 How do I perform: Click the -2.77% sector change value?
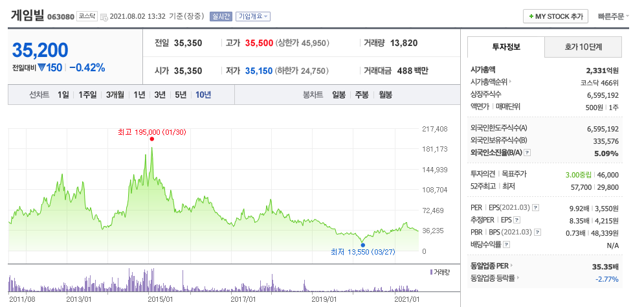[x=607, y=279]
